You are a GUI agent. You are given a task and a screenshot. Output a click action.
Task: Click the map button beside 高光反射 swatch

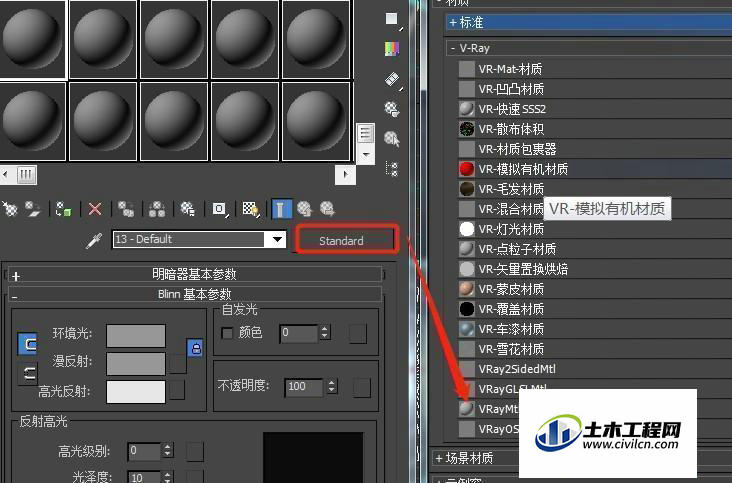point(177,391)
